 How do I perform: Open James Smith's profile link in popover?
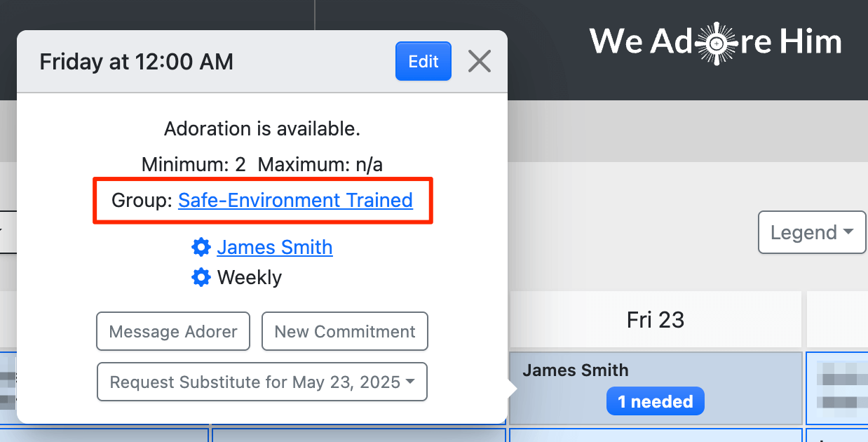[x=274, y=247]
